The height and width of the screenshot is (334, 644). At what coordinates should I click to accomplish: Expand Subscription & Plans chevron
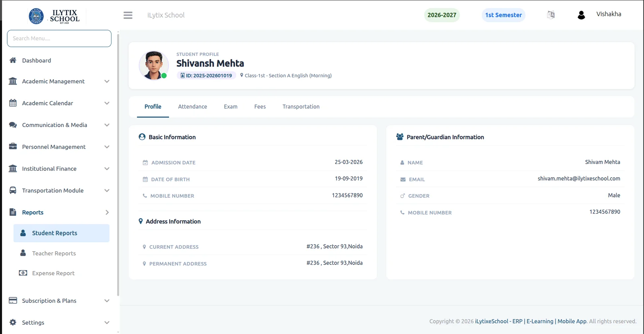pyautogui.click(x=107, y=301)
